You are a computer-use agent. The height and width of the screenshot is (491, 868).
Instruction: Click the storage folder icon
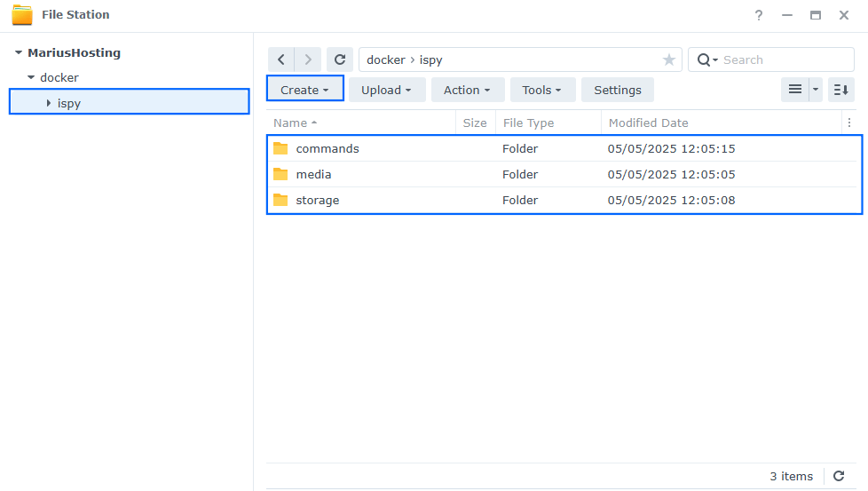pos(280,200)
